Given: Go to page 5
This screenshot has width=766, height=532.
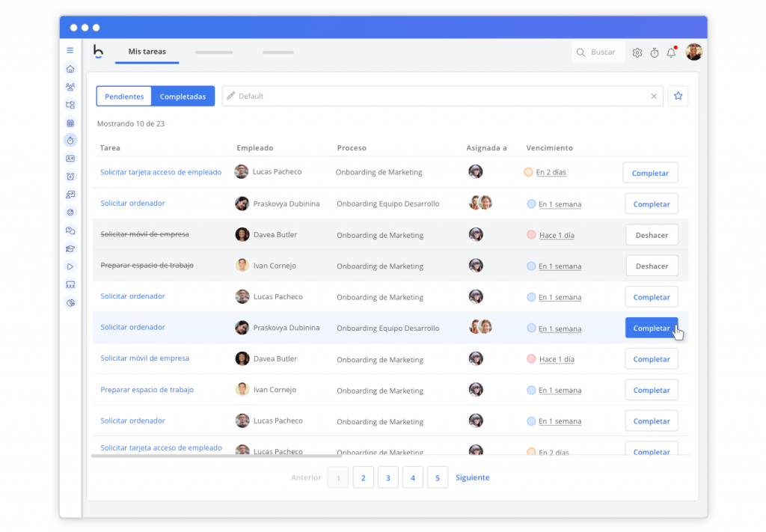Looking at the screenshot, I should point(438,478).
